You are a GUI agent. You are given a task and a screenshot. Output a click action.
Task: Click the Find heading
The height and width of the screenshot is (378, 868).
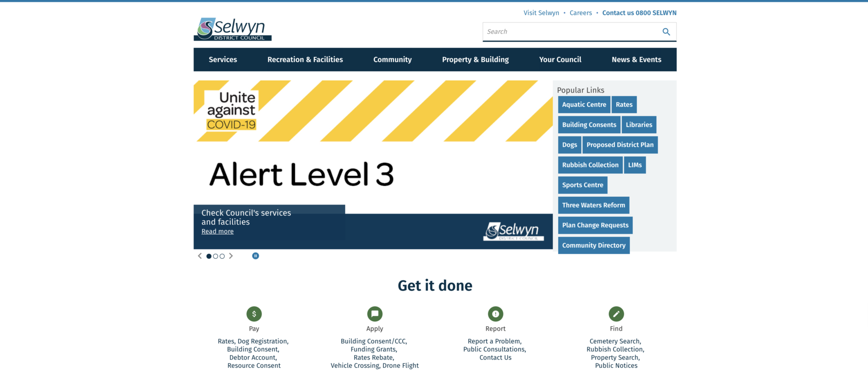[x=616, y=329]
